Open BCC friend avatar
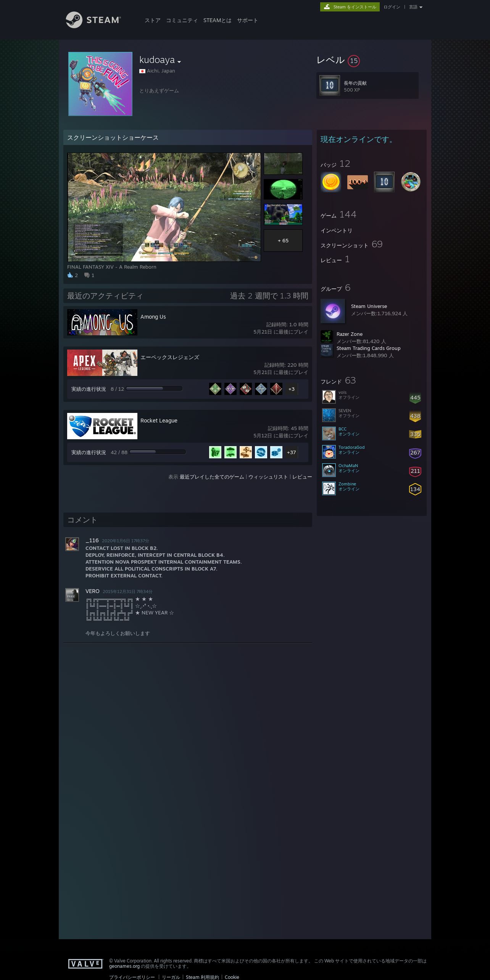490x980 pixels. pyautogui.click(x=329, y=433)
